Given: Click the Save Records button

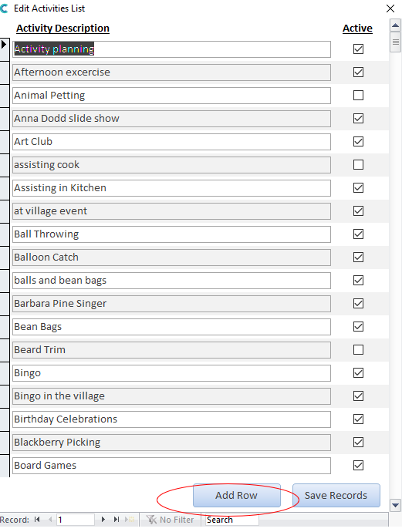Looking at the screenshot, I should 336,495.
